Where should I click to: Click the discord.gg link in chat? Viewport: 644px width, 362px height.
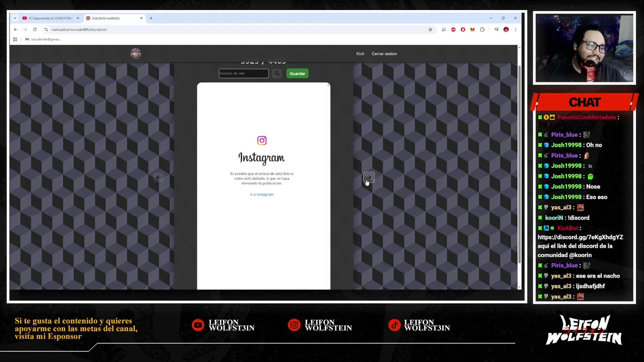click(x=580, y=237)
